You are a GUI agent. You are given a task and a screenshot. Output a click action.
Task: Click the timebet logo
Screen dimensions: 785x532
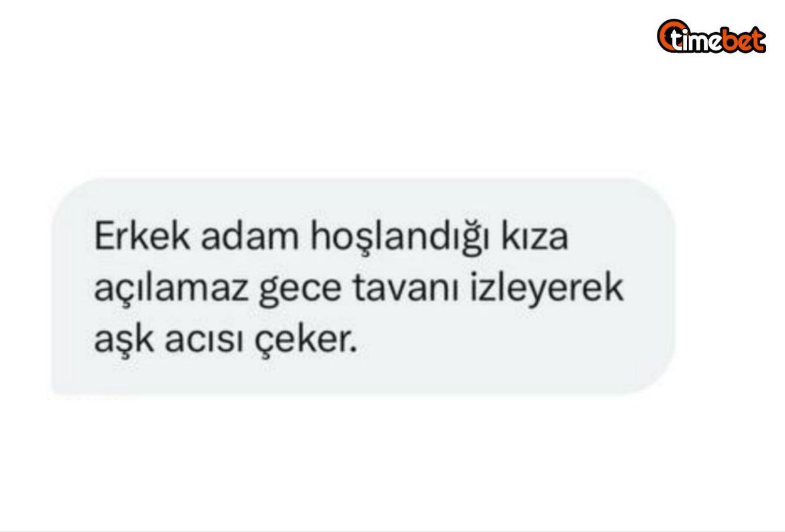711,37
